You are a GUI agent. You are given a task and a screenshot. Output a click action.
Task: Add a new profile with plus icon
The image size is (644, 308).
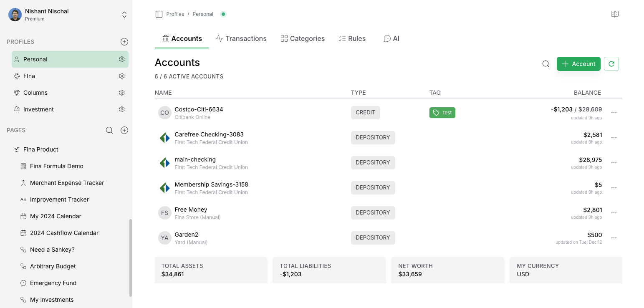coord(124,42)
